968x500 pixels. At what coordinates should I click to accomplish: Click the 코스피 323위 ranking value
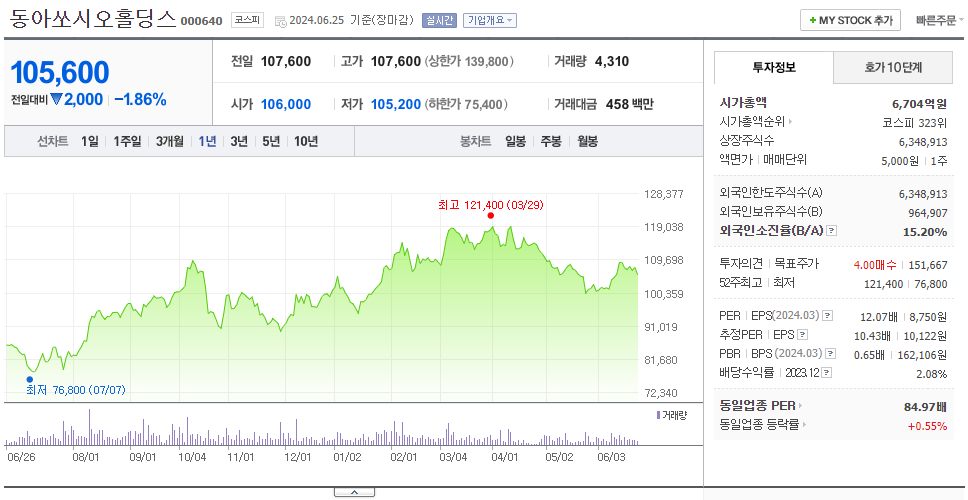[915, 122]
